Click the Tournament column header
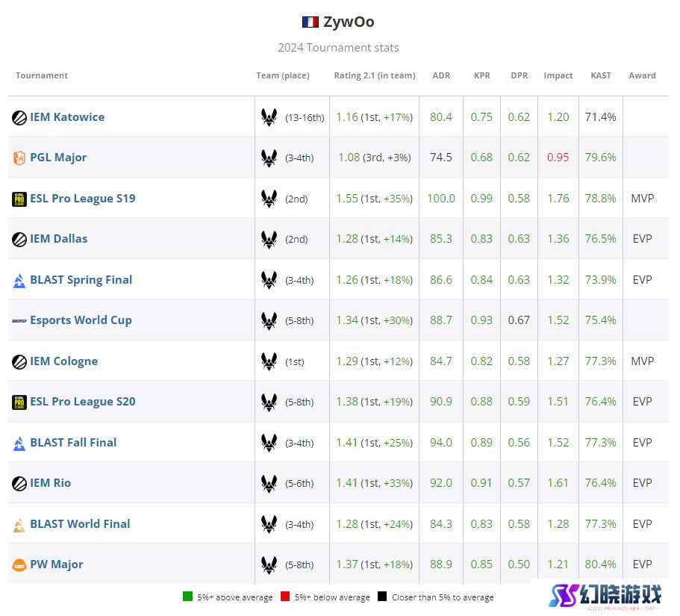 pos(42,75)
